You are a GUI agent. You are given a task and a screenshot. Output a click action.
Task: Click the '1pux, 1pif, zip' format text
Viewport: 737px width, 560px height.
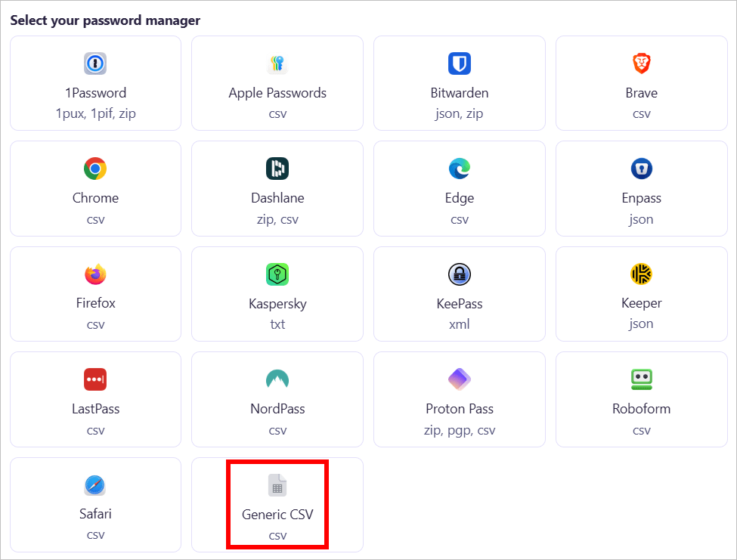coord(95,113)
